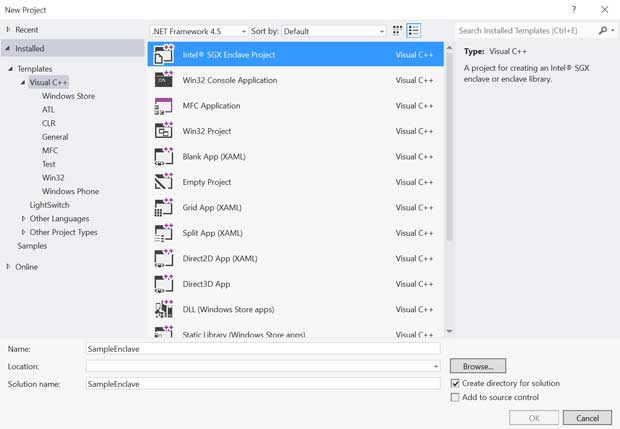Collapse the Templates tree node
The height and width of the screenshot is (429, 620).
point(11,68)
